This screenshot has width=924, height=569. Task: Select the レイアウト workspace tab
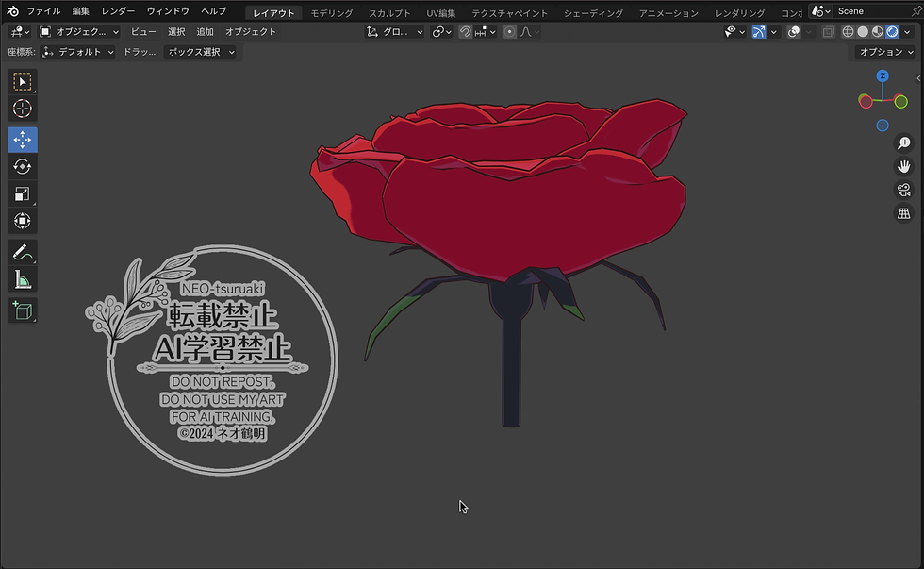click(273, 12)
